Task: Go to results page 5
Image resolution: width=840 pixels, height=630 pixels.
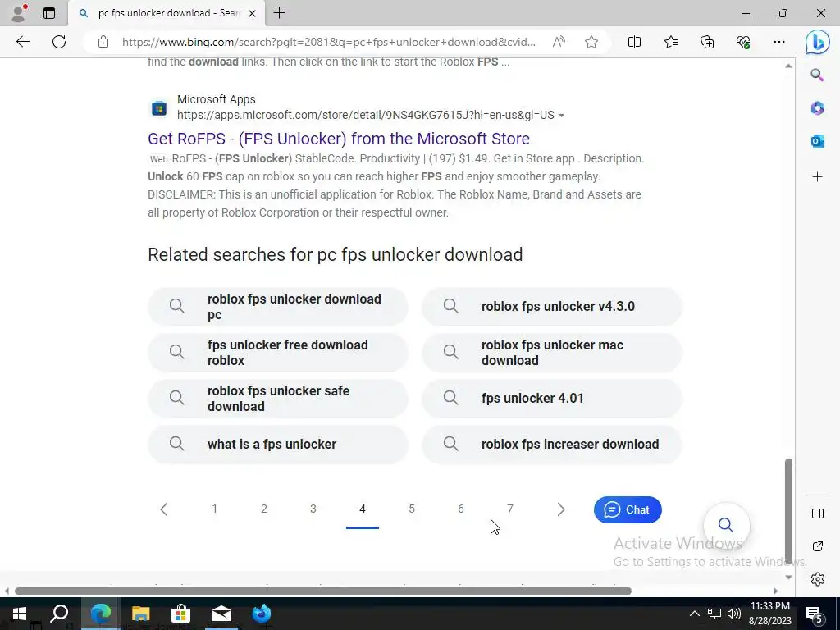Action: pos(412,509)
